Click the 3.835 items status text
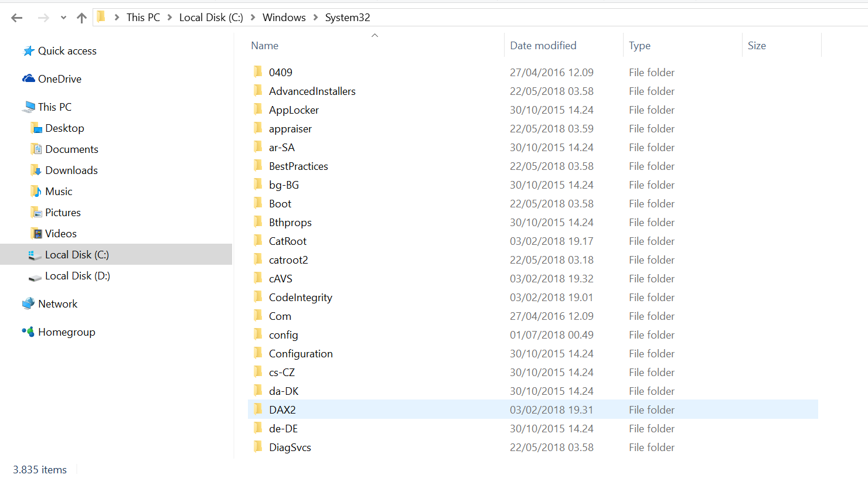 (x=40, y=470)
